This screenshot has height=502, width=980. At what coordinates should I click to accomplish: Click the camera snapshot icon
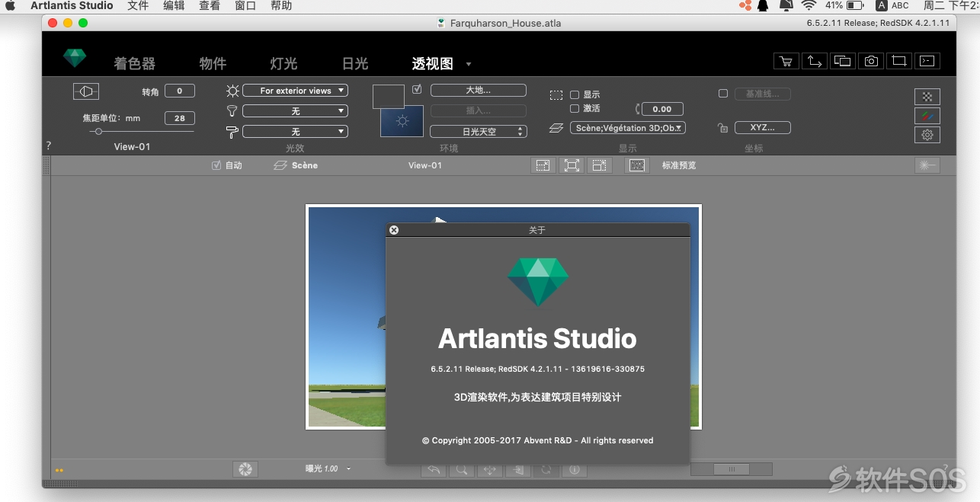(x=870, y=62)
